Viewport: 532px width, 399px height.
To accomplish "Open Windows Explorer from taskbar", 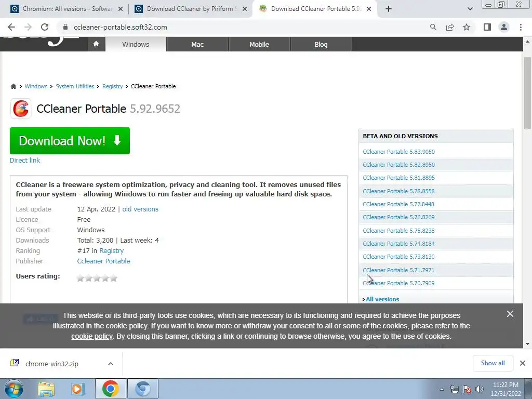I will (46, 389).
